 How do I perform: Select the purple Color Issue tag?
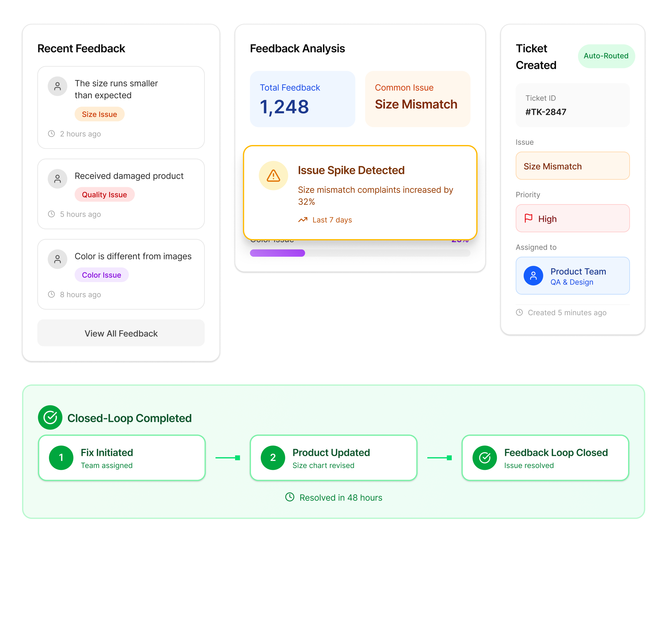click(x=101, y=275)
